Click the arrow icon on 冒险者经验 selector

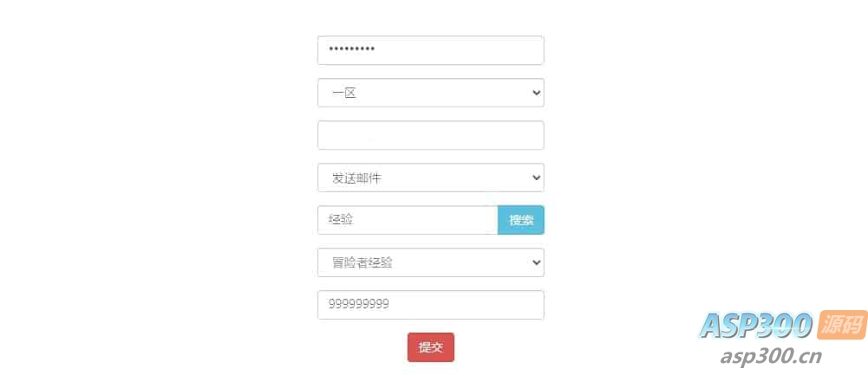536,262
